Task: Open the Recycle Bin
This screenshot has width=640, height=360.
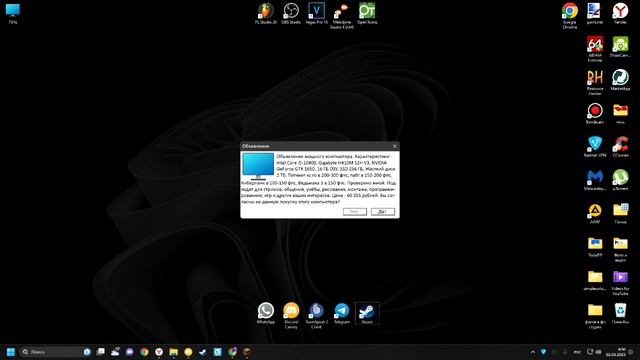Action: pyautogui.click(x=620, y=313)
